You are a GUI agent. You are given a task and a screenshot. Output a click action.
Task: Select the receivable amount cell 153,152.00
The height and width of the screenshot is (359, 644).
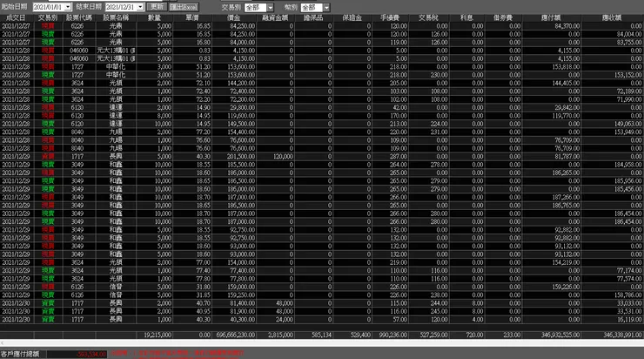(613, 75)
